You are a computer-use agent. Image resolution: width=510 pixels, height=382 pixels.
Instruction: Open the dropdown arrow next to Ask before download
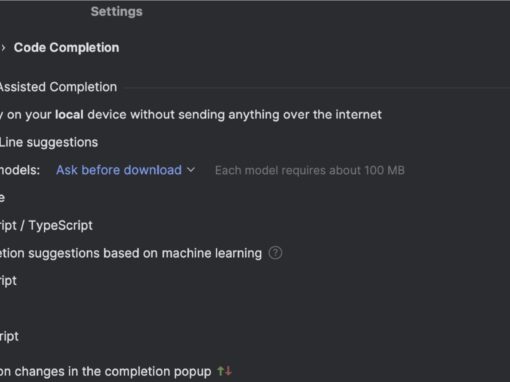(x=191, y=170)
